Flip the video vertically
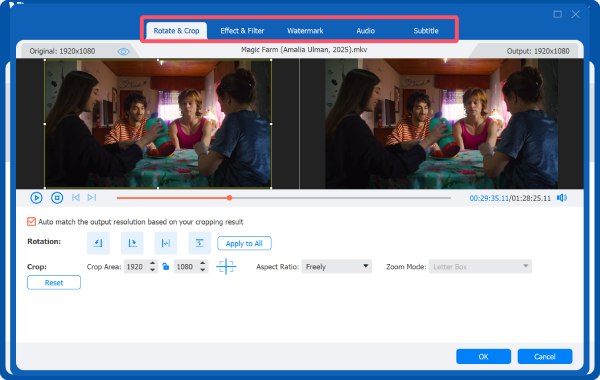The width and height of the screenshot is (600, 380). coord(199,243)
